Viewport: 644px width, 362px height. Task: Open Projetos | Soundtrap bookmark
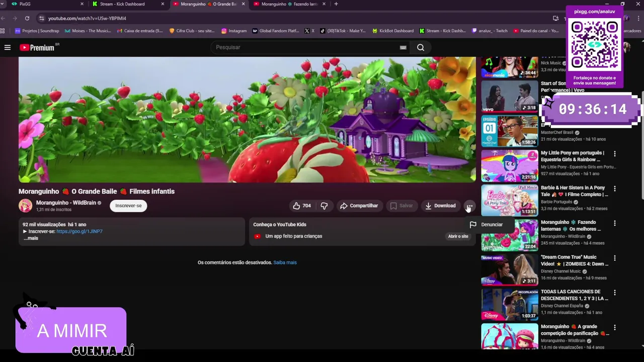(x=37, y=31)
